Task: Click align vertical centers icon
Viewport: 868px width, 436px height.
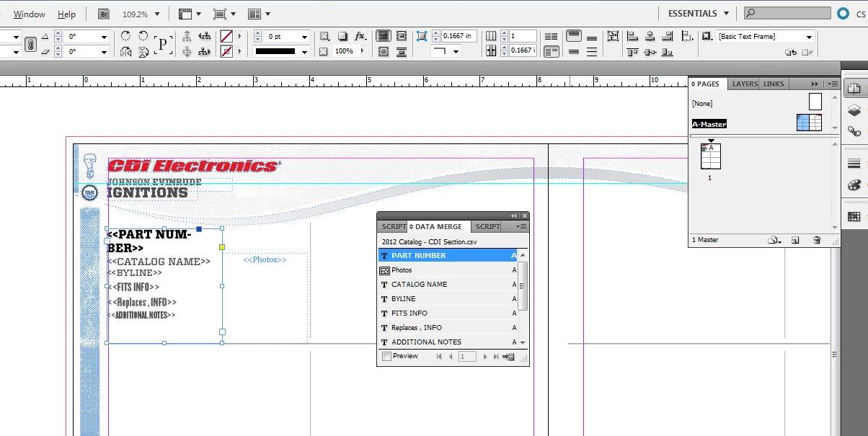Action: pos(650,52)
